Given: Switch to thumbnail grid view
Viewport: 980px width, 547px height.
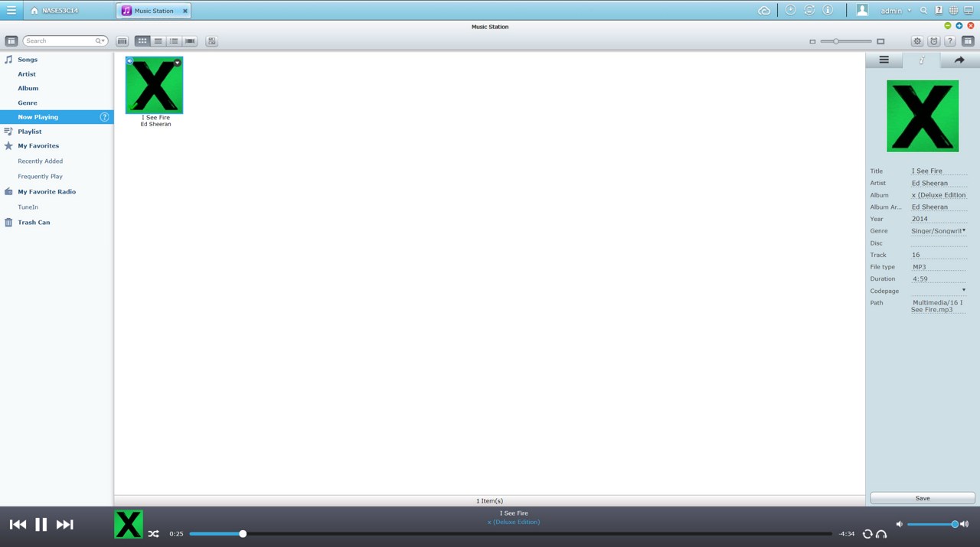Looking at the screenshot, I should (142, 41).
